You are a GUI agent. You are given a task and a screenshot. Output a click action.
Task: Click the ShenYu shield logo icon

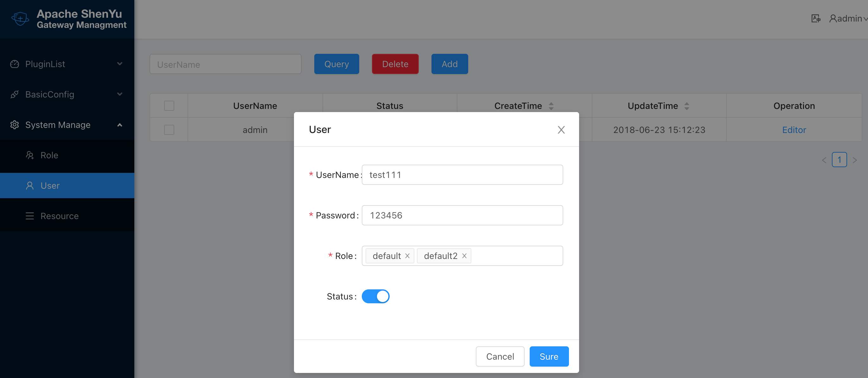click(20, 18)
